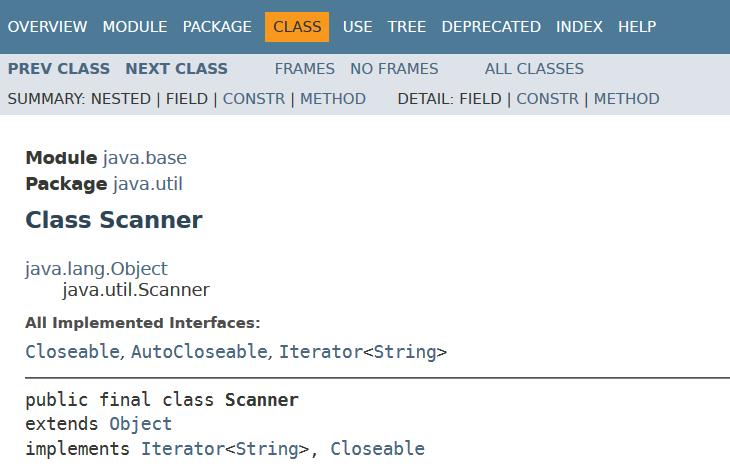The image size is (730, 474).
Task: Open the Deprecated API list
Action: pyautogui.click(x=491, y=27)
